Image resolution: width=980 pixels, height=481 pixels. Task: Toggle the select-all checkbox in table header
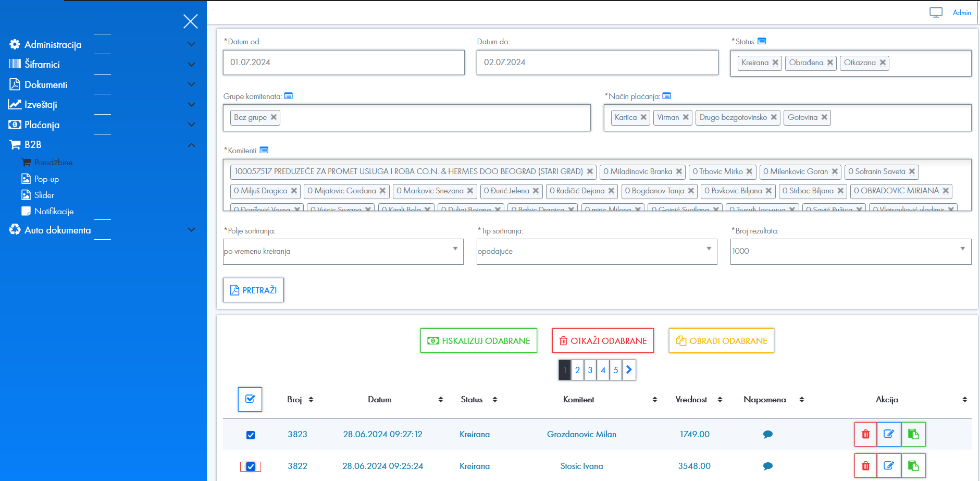point(250,399)
